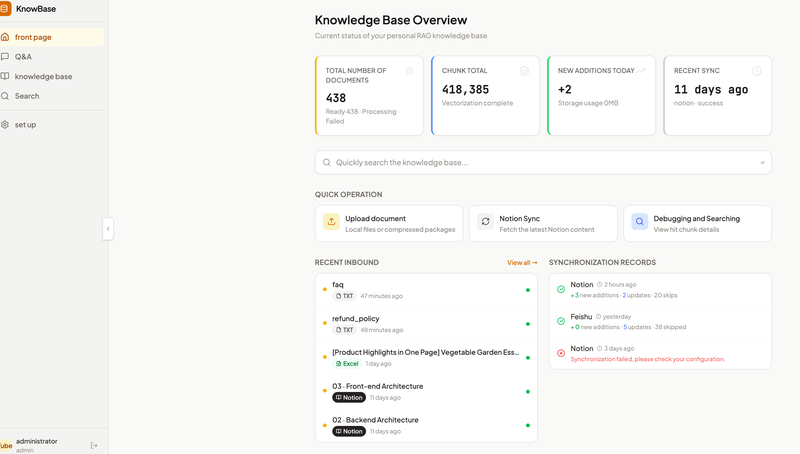Click the green status dot on faq row
This screenshot has width=800, height=454.
[528, 290]
